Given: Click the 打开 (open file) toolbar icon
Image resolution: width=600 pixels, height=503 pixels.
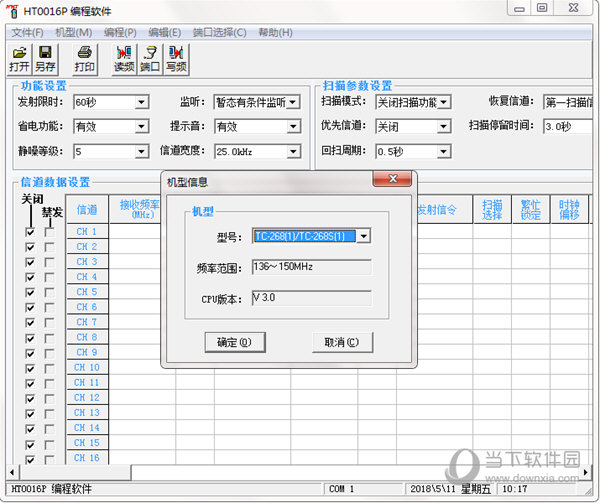Looking at the screenshot, I should click(20, 59).
